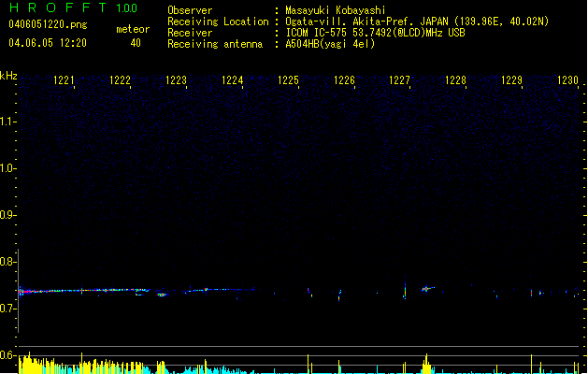
Task: Click the Receiver field label
Action: (x=190, y=33)
